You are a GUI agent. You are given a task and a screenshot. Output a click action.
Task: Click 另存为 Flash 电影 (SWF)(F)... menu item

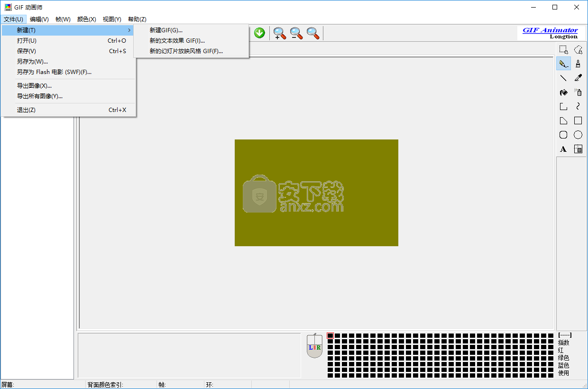pos(54,72)
